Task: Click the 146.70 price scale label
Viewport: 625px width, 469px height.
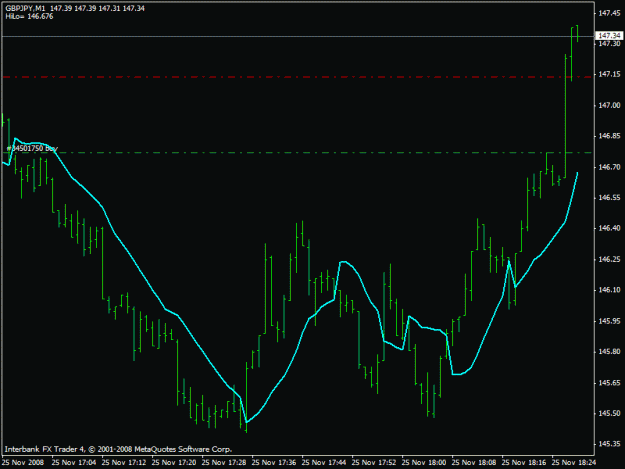Action: pos(609,167)
